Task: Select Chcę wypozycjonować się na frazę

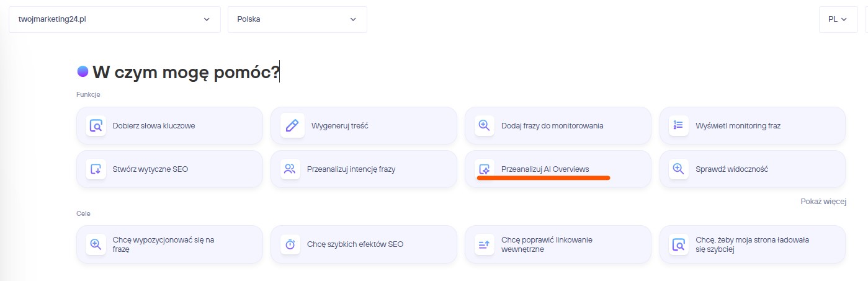Action: click(169, 244)
